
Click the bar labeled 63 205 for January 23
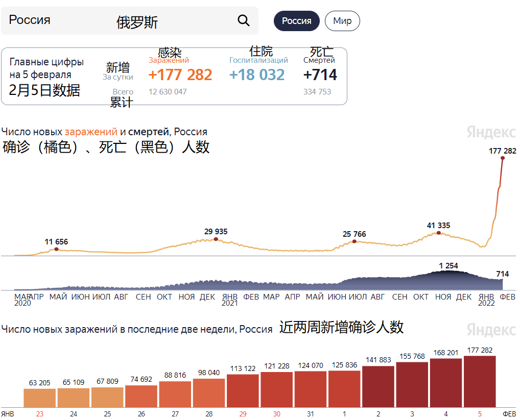click(39, 398)
